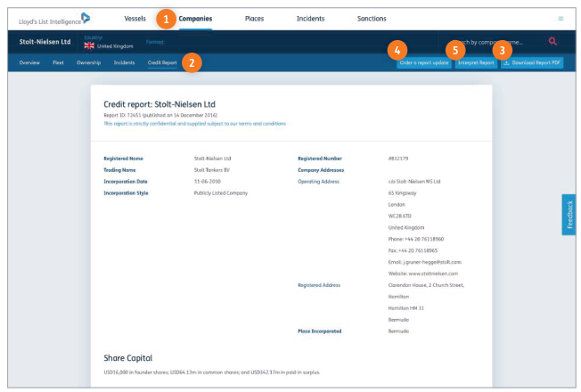Open the terms and conditions confidentiality link
Image resolution: width=581 pixels, height=392 pixels.
pyautogui.click(x=194, y=123)
